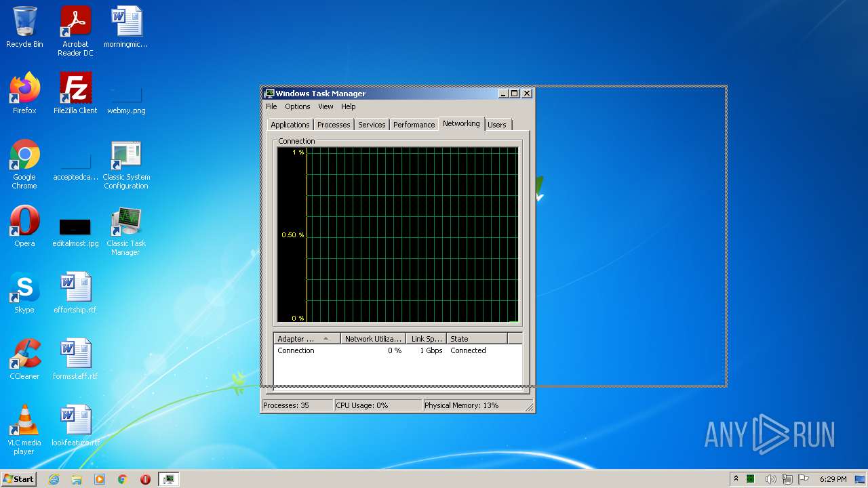Switch to the Processes tab

pos(334,125)
